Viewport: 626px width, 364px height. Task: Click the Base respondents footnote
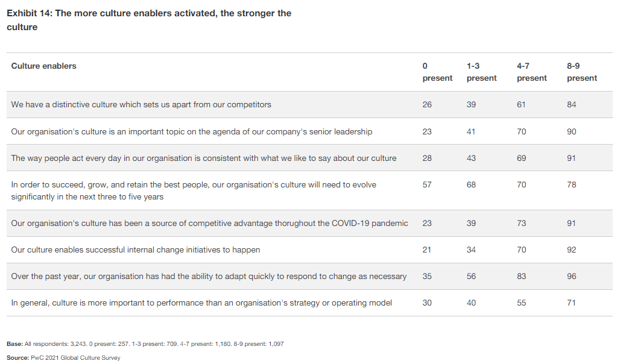pyautogui.click(x=145, y=344)
